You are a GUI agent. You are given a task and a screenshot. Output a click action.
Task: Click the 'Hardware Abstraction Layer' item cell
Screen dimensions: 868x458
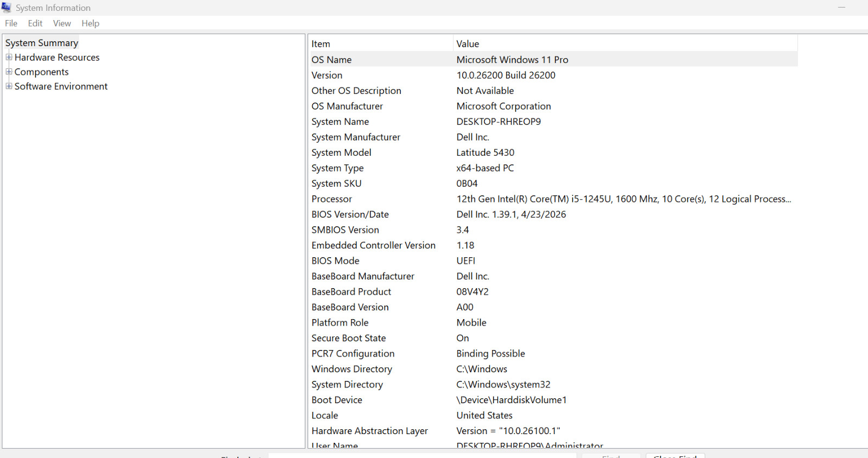point(369,431)
